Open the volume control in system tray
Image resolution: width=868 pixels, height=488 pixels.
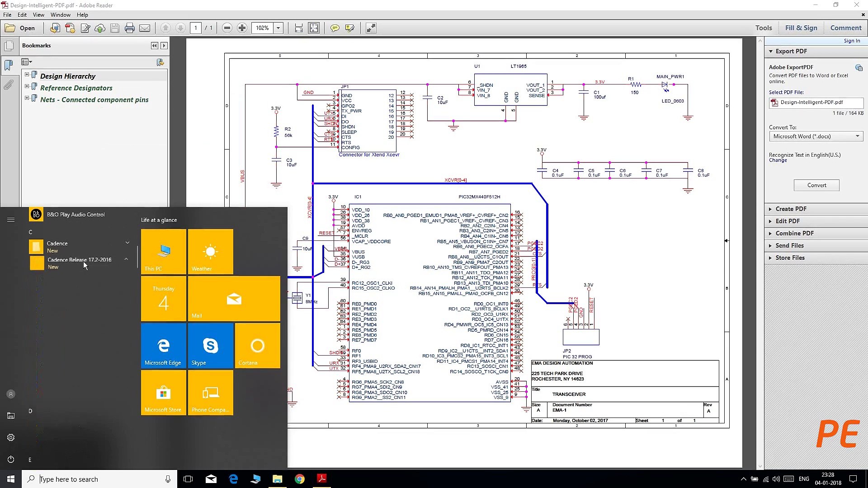click(x=776, y=479)
